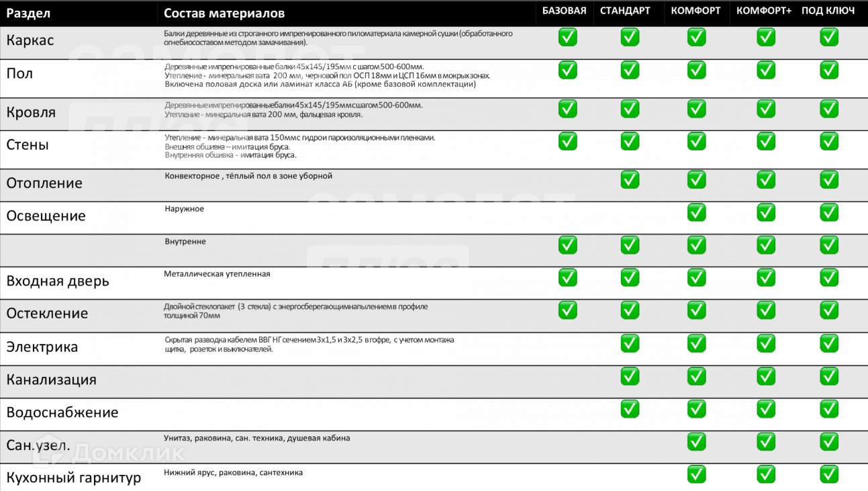This screenshot has height=491, width=868.
Task: Click the КОМФОРТ+ checkmark in the Стены row
Action: 766,141
